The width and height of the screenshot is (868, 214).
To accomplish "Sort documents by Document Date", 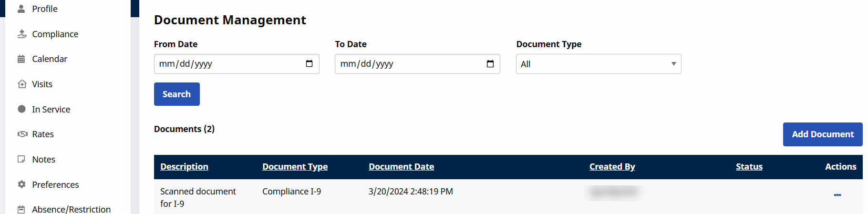I will pyautogui.click(x=401, y=167).
